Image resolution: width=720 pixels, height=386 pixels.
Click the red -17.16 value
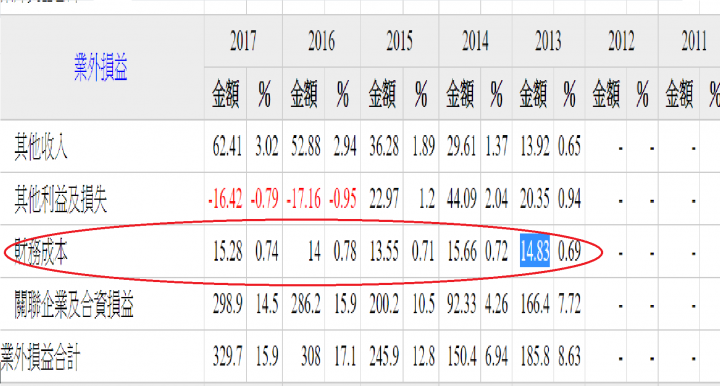click(x=304, y=199)
